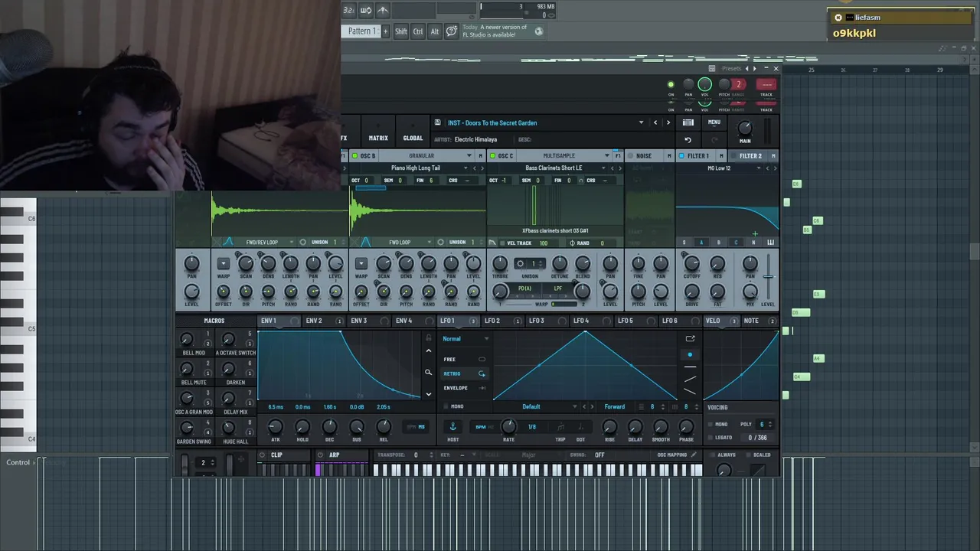The height and width of the screenshot is (551, 980).
Task: Select the dot point tool in LFO editor
Action: point(690,354)
